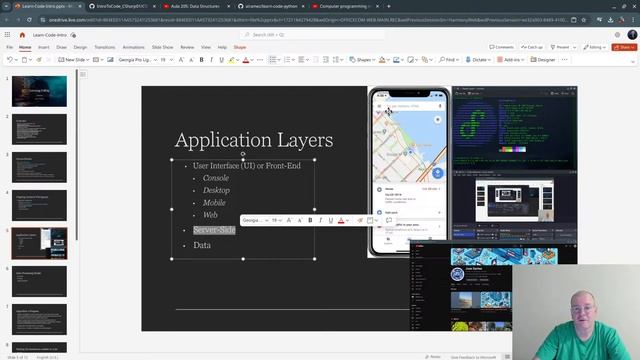
Task: Open the Share dropdown button
Action: point(624,47)
